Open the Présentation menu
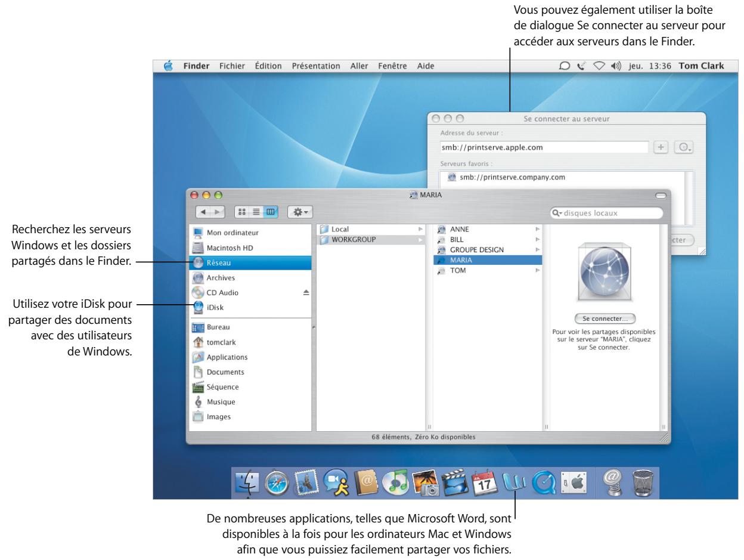 [315, 66]
